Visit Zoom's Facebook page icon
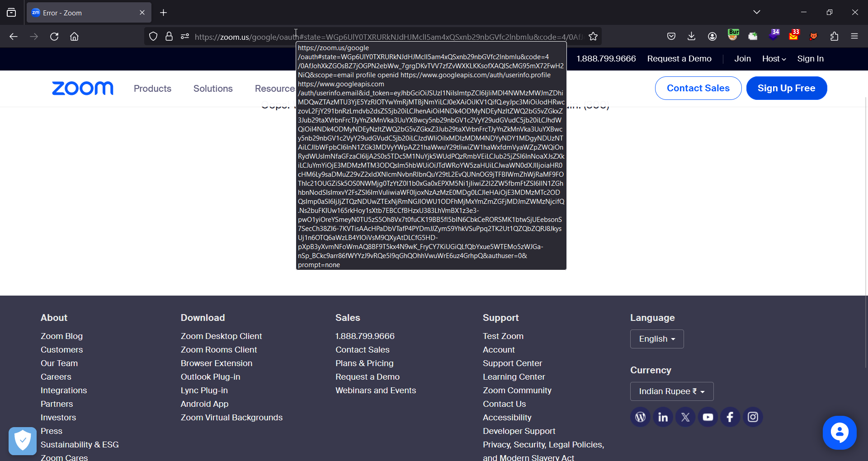This screenshot has height=461, width=868. 730,417
